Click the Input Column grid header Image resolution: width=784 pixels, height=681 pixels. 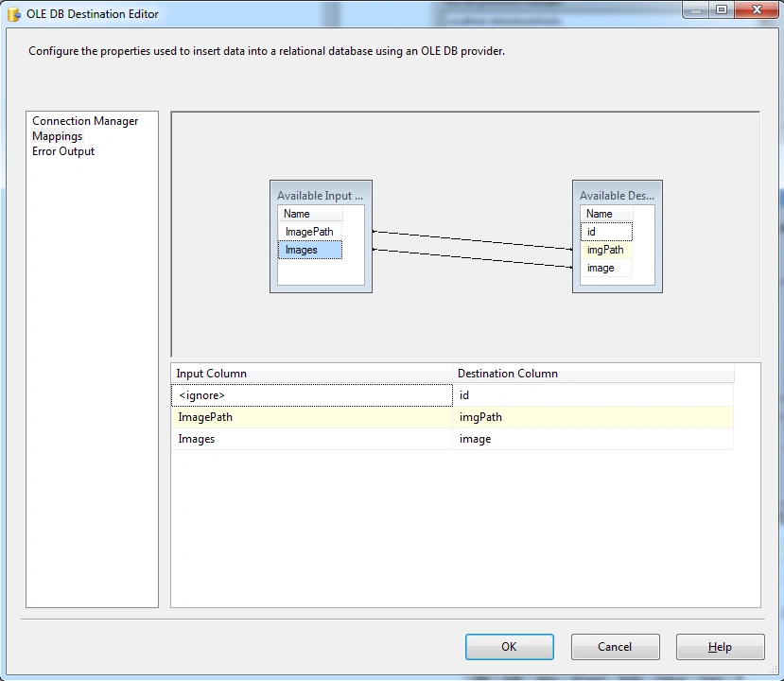pyautogui.click(x=312, y=374)
